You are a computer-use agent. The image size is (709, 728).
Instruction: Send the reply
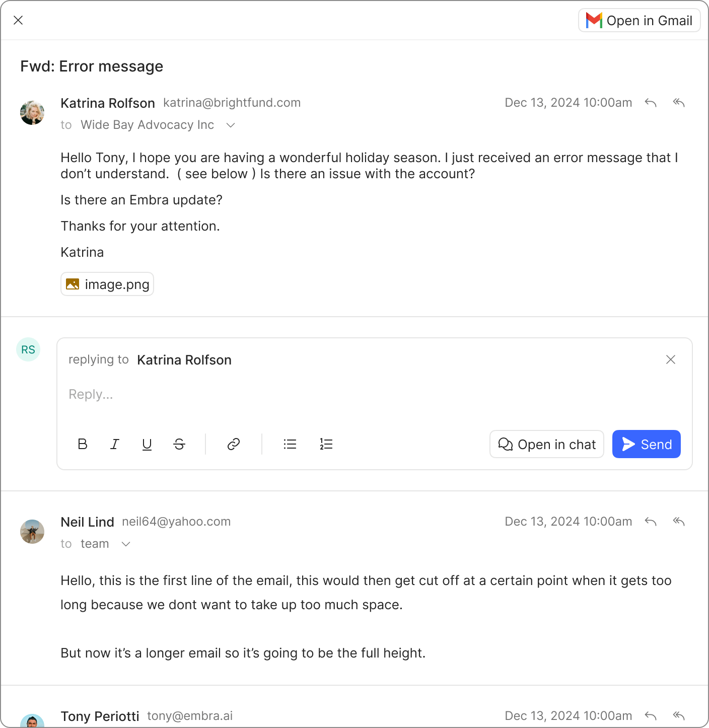tap(646, 444)
